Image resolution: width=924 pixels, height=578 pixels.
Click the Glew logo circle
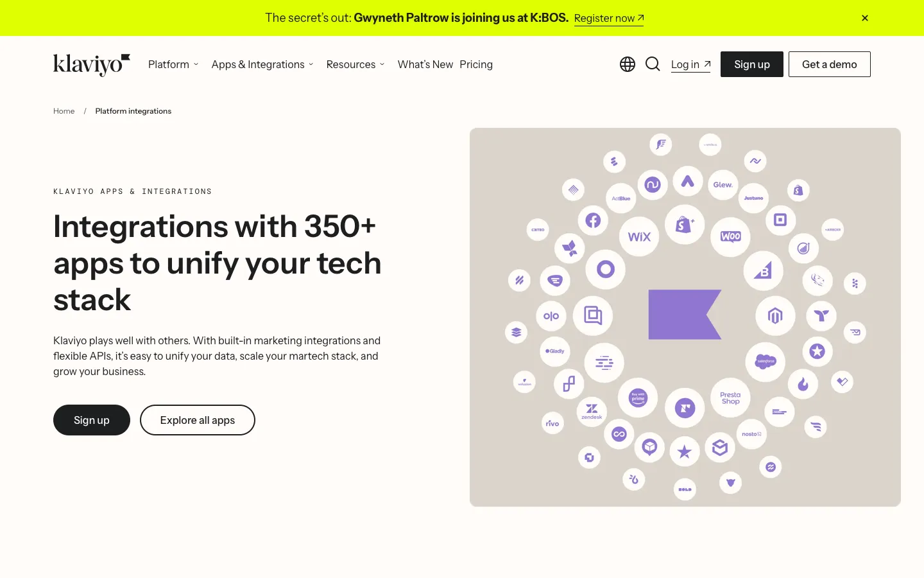pos(723,185)
